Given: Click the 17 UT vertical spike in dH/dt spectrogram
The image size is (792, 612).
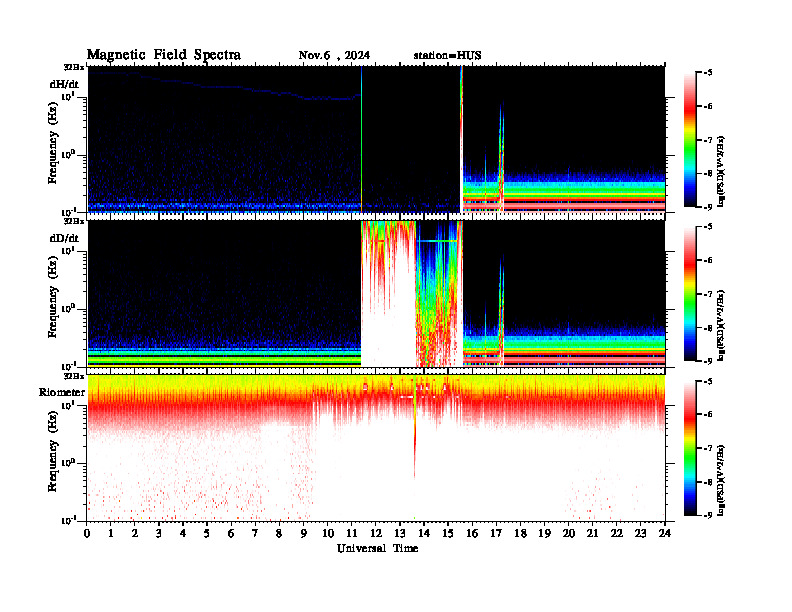Looking at the screenshot, I should click(x=501, y=156).
